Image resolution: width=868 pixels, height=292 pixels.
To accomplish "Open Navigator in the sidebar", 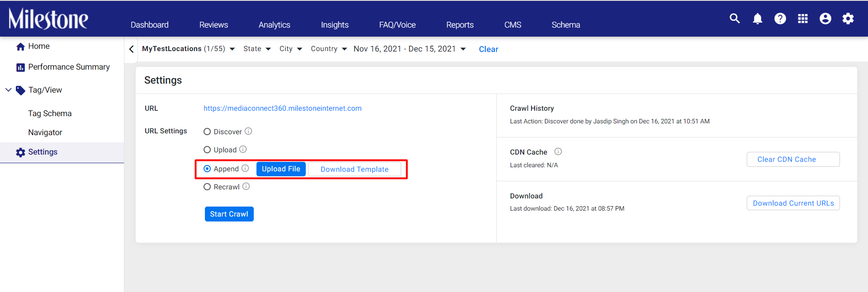I will (45, 132).
